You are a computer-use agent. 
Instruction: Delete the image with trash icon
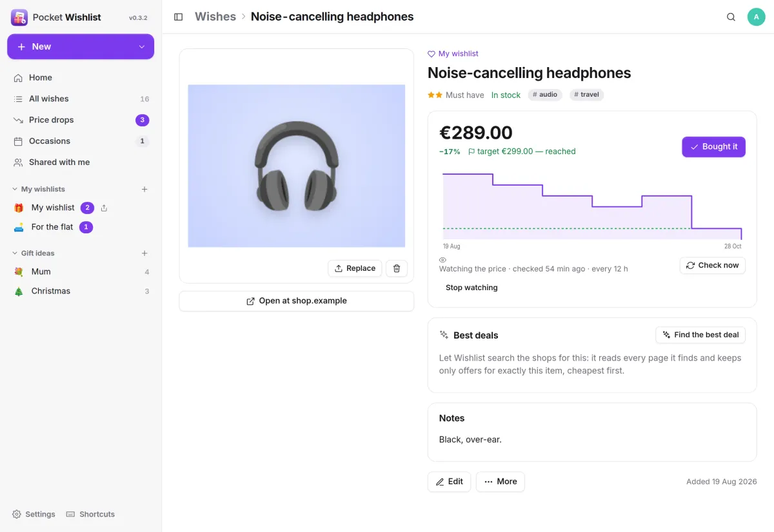(x=397, y=268)
